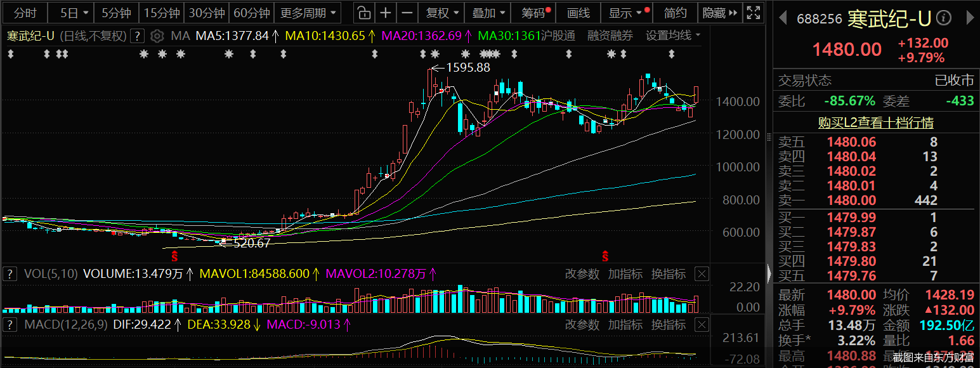980x368 pixels.
Task: Enter fullscreen with the expand-arrows icon
Action: pyautogui.click(x=753, y=13)
